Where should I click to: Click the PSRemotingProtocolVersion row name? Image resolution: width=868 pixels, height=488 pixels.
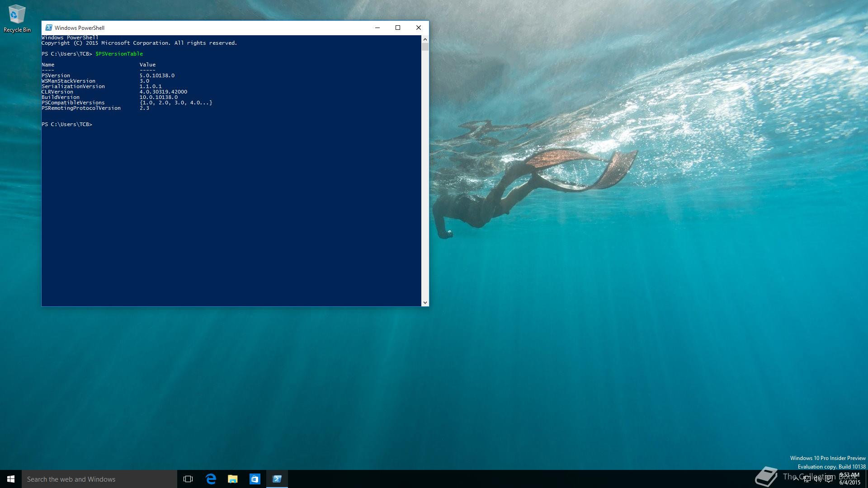[81, 108]
